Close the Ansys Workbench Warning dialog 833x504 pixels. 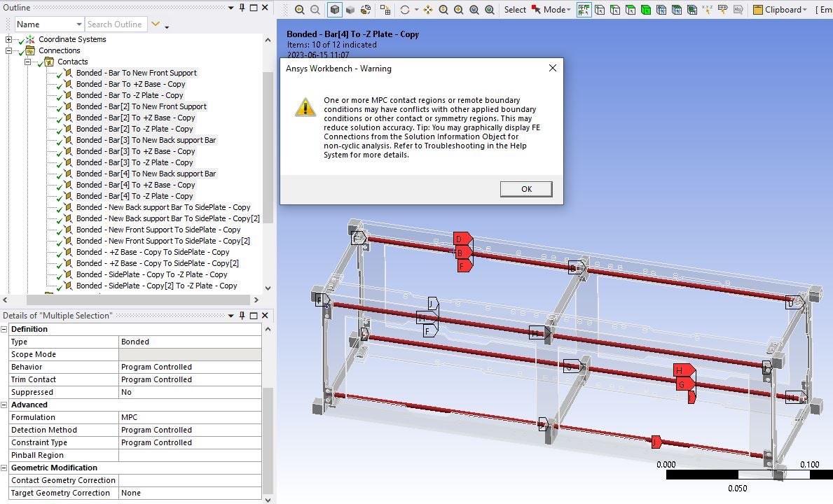point(553,68)
